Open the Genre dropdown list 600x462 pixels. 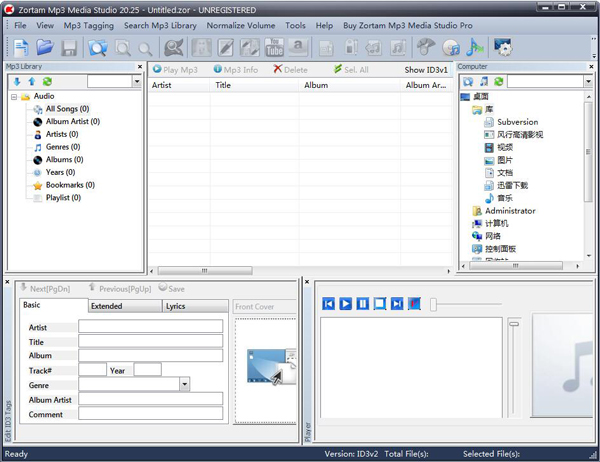[184, 384]
